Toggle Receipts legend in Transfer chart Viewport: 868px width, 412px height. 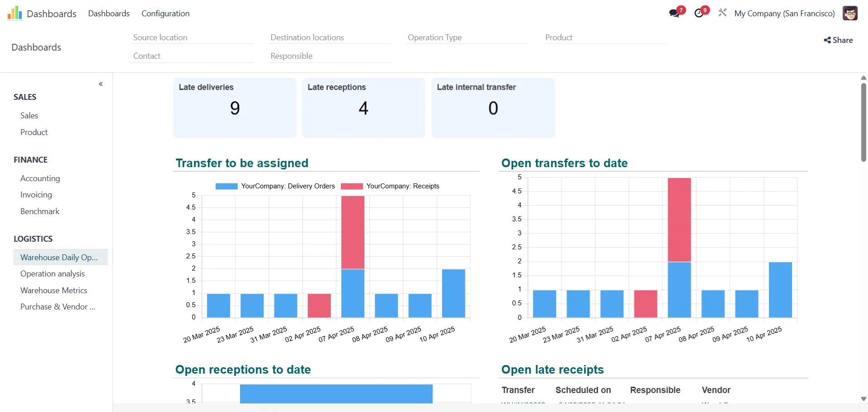(x=390, y=186)
